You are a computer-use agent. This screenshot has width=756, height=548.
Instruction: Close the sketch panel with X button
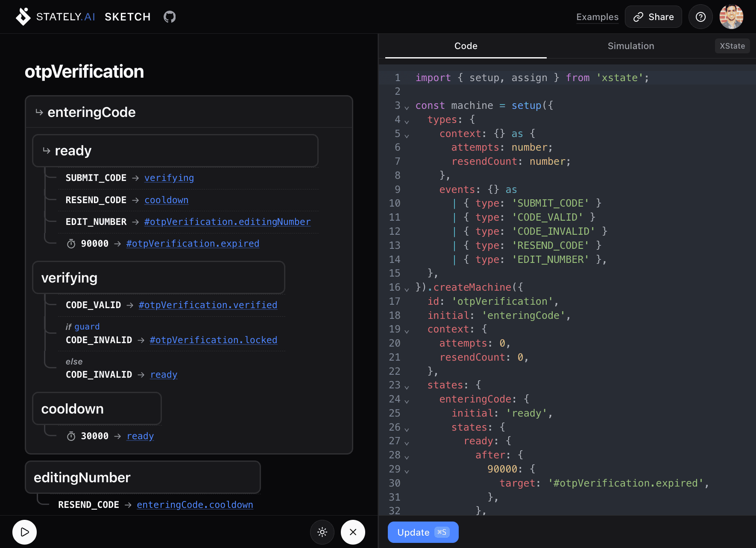353,532
